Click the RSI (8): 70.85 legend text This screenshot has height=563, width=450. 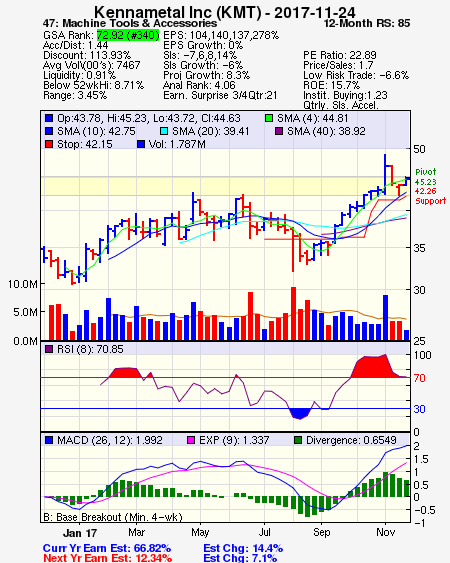click(x=90, y=349)
